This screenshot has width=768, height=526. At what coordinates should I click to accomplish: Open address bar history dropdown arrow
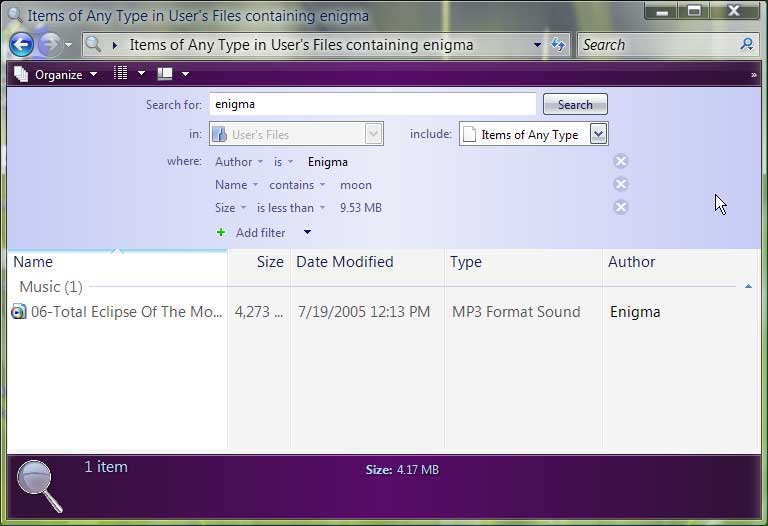537,45
